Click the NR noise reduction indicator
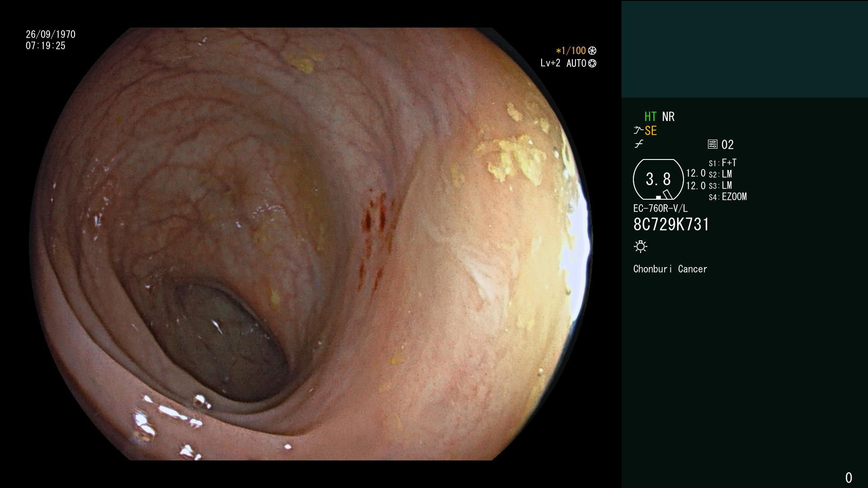Viewport: 868px width, 488px height. pyautogui.click(x=668, y=117)
